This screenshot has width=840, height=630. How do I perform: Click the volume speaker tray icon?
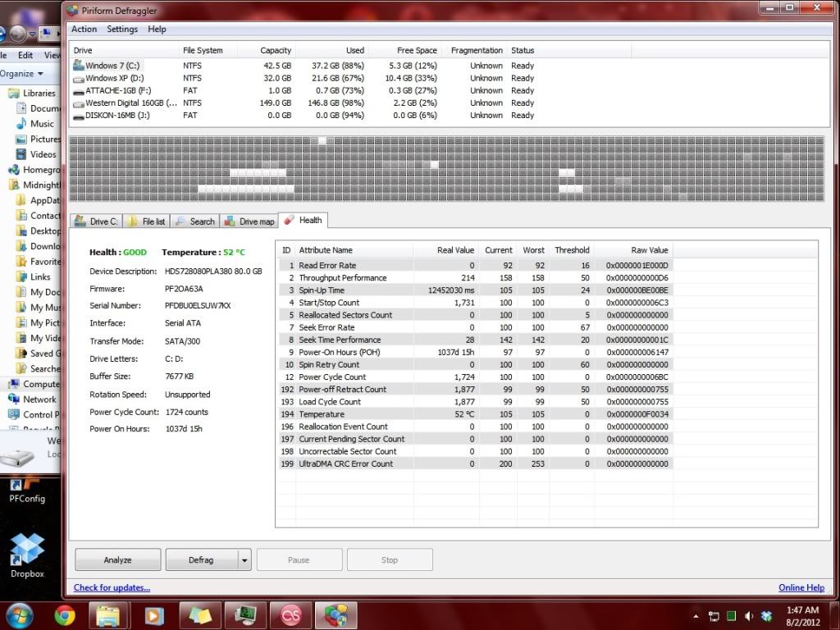749,616
